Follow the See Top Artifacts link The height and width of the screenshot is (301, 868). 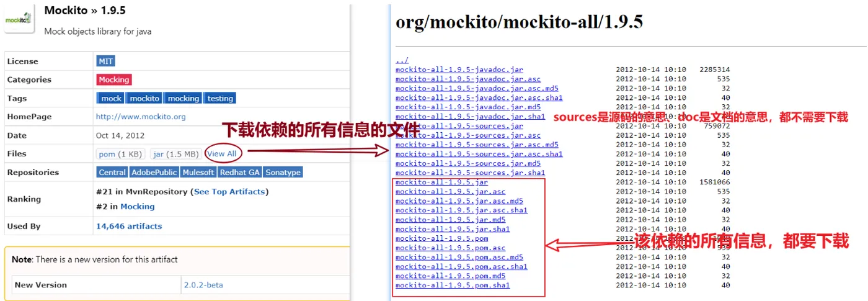point(230,192)
